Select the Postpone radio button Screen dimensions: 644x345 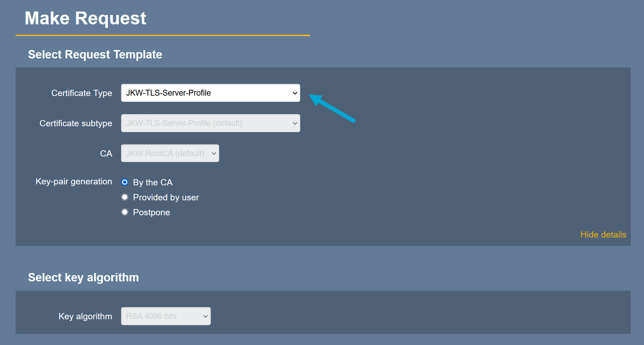click(125, 212)
